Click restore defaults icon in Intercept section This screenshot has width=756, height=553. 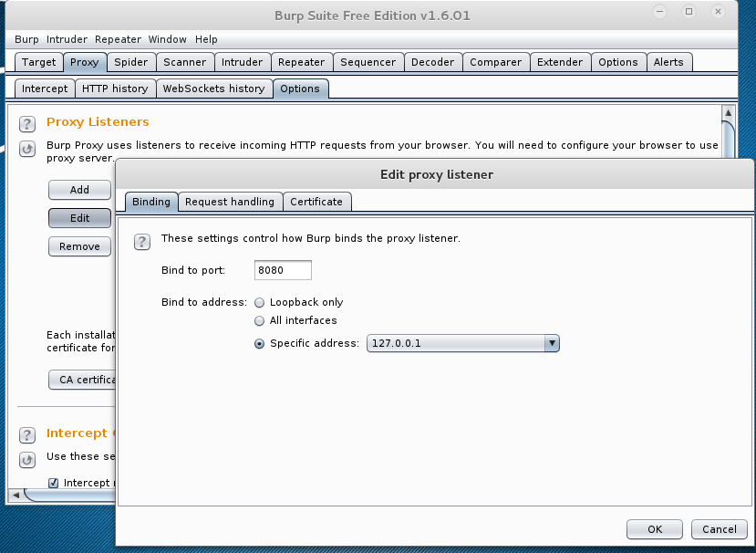coord(27,460)
